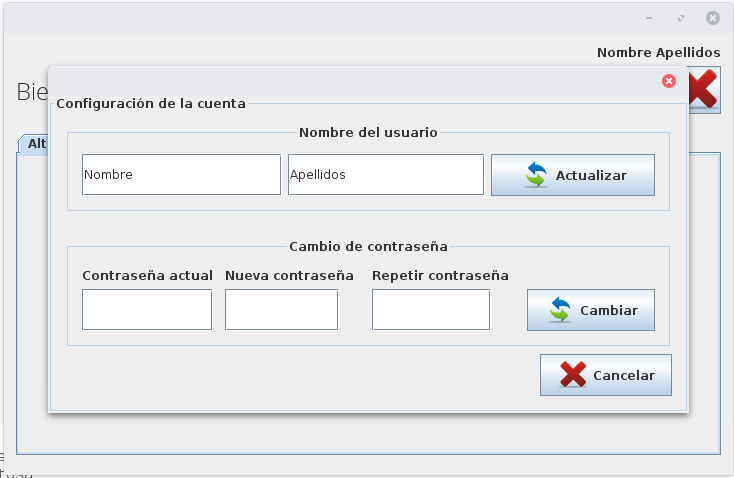Click the Nueva contraseña input box

click(281, 309)
